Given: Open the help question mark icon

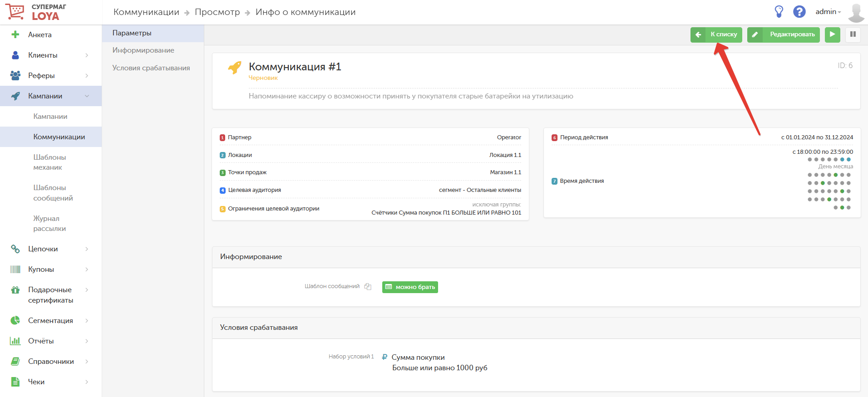Looking at the screenshot, I should click(x=799, y=11).
